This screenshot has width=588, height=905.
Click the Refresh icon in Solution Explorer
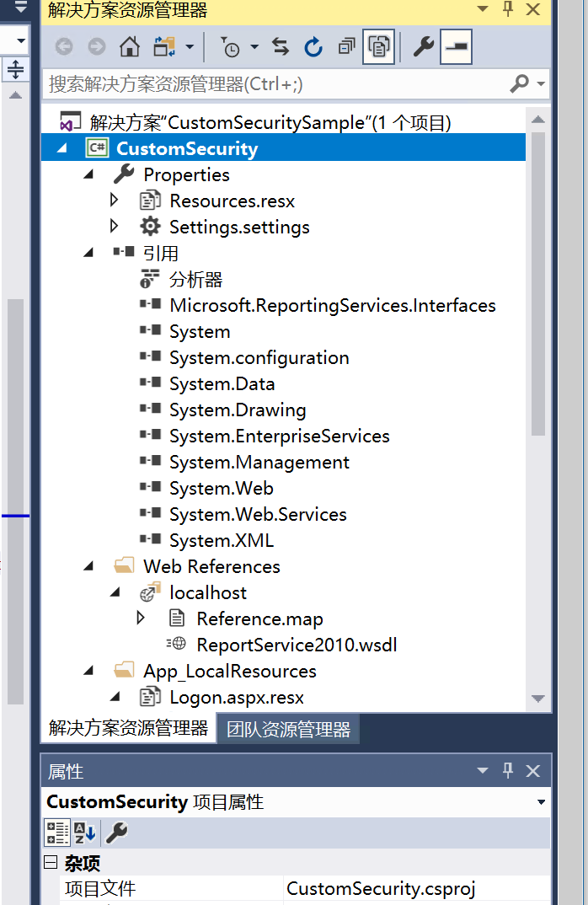pyautogui.click(x=313, y=46)
